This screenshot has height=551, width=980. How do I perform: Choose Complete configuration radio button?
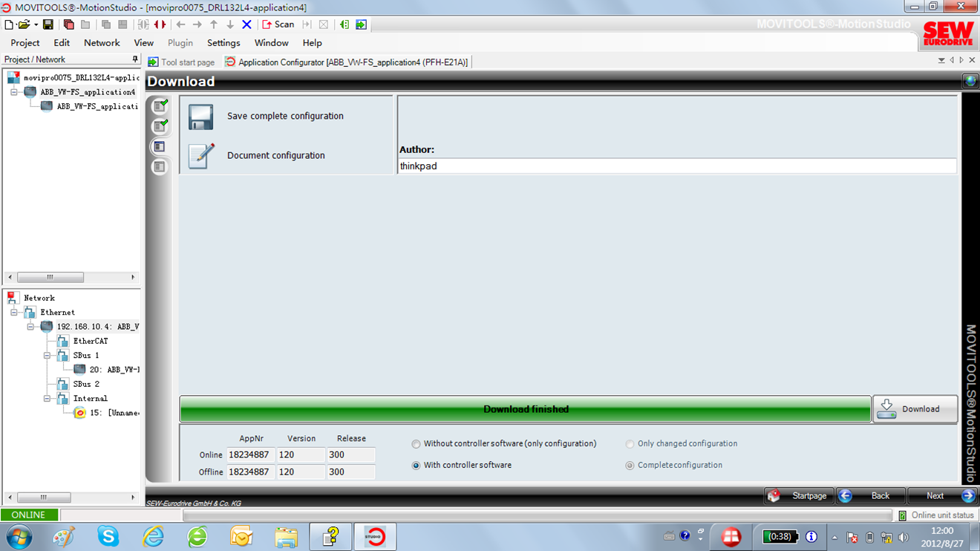pos(630,466)
